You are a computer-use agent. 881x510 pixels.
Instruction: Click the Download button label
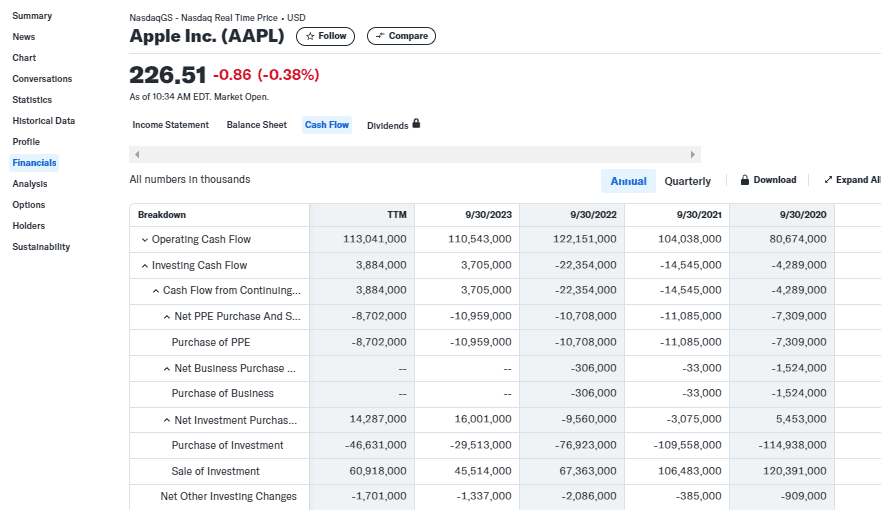[x=775, y=180]
